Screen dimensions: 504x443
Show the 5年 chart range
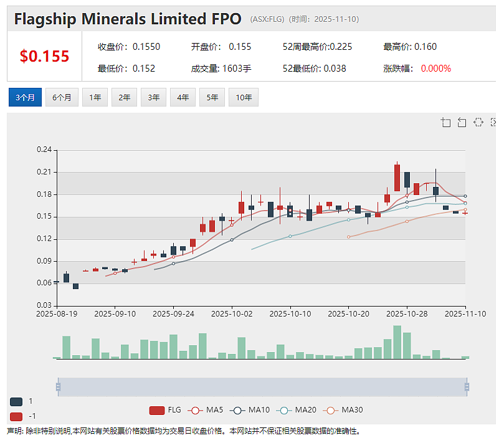(212, 97)
